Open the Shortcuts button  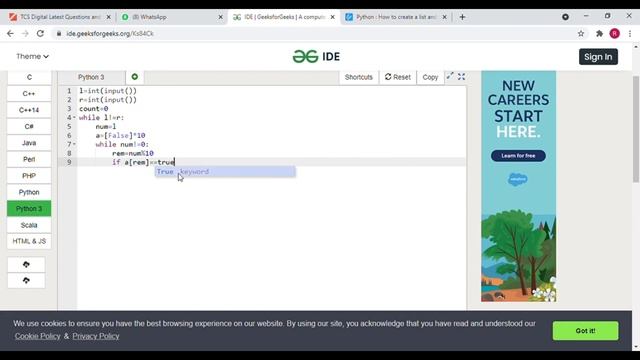click(358, 77)
